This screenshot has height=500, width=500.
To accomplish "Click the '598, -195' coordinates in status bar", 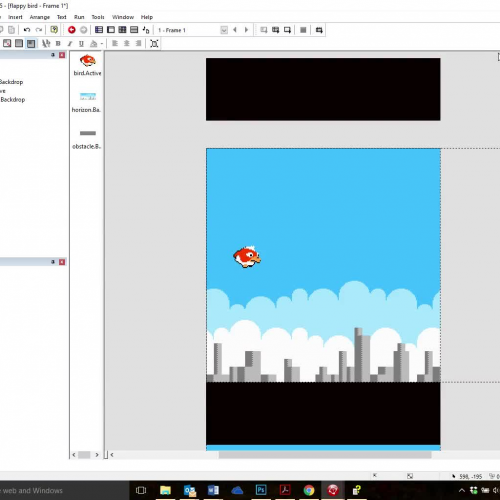I will click(470, 477).
